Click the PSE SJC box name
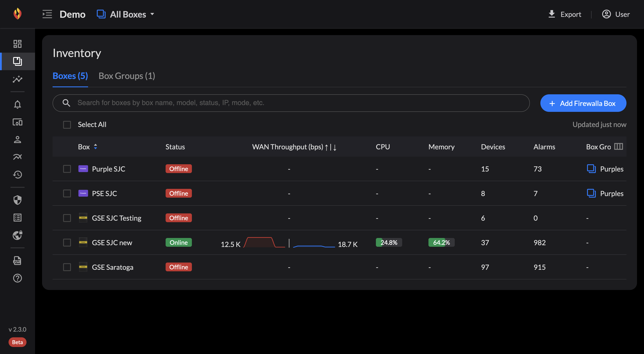The image size is (644, 354). coord(104,193)
